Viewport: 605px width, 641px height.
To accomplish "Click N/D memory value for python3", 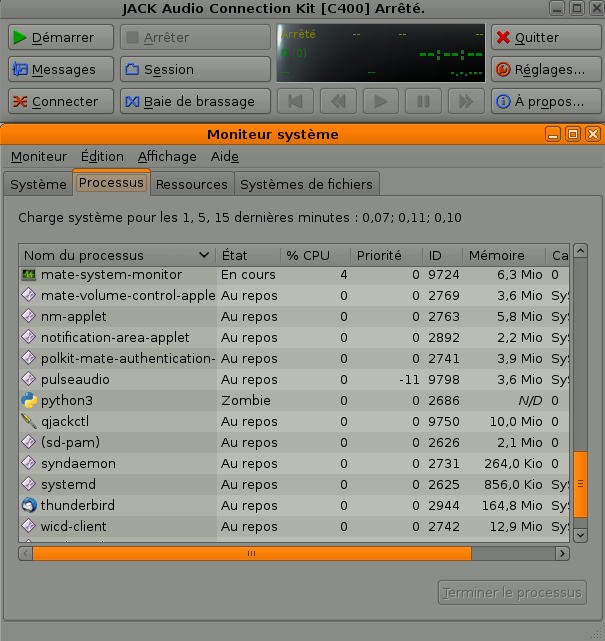I will click(530, 400).
